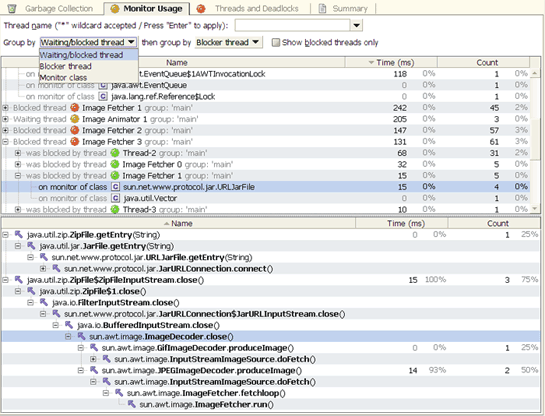The height and width of the screenshot is (416, 545).
Task: Click red blocked icon of Image Fetcher 2
Action: (74, 130)
